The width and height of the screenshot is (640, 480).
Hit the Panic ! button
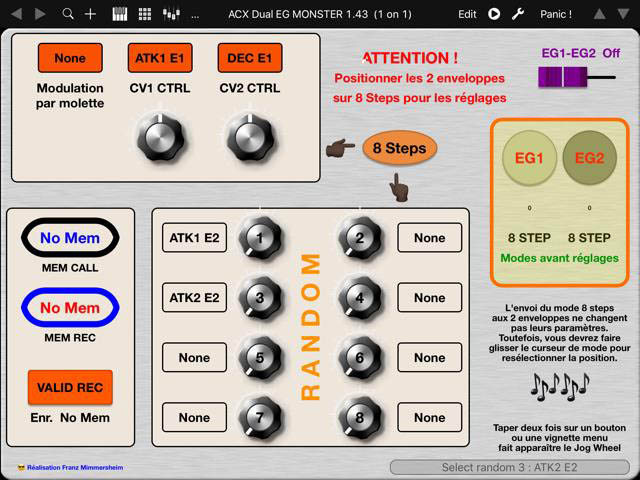pyautogui.click(x=556, y=14)
